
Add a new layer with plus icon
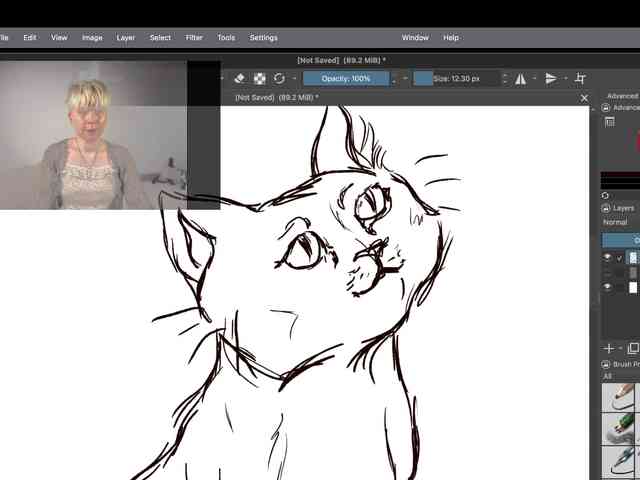(x=609, y=348)
